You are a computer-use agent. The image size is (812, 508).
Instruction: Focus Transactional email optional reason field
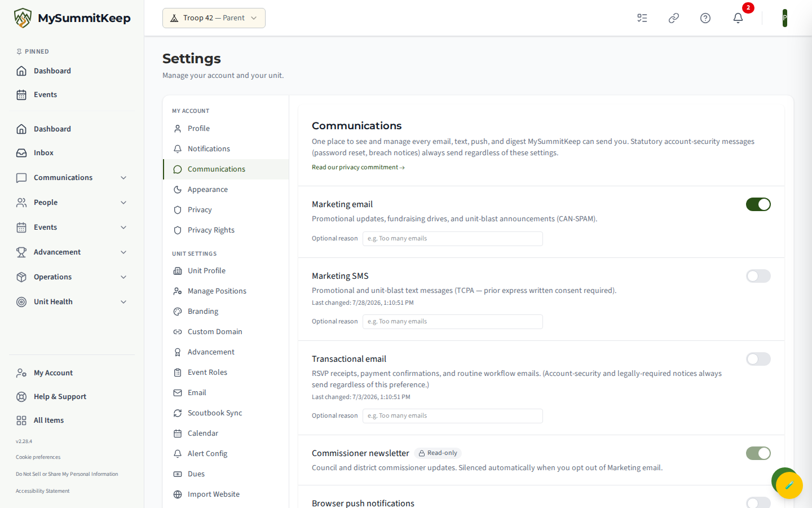click(x=453, y=416)
